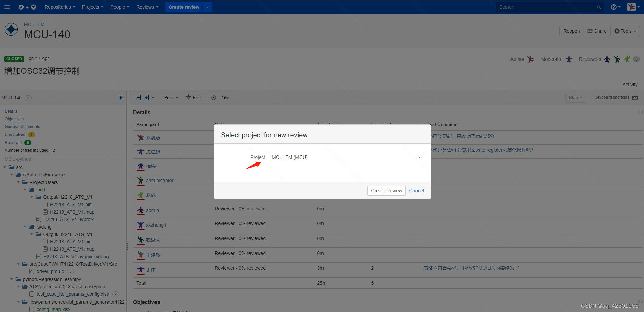Image resolution: width=644 pixels, height=312 pixels.
Task: Click the MCU_EM project compass icon
Action: coord(11,29)
